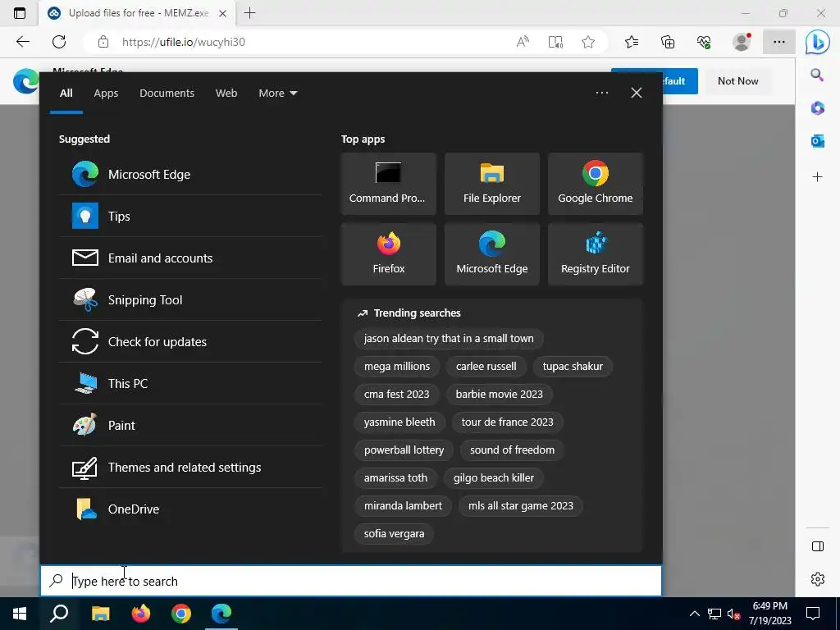The height and width of the screenshot is (630, 840).
Task: Click Edge sidebar search icon
Action: pyautogui.click(x=817, y=75)
